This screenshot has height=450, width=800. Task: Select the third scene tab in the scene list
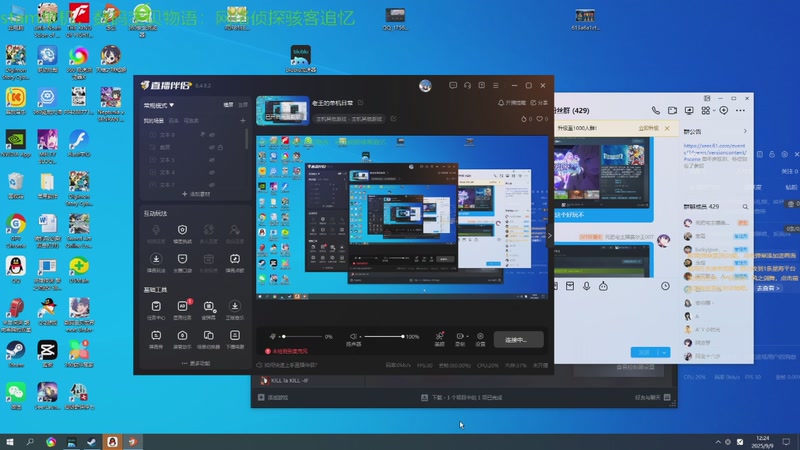click(191, 121)
